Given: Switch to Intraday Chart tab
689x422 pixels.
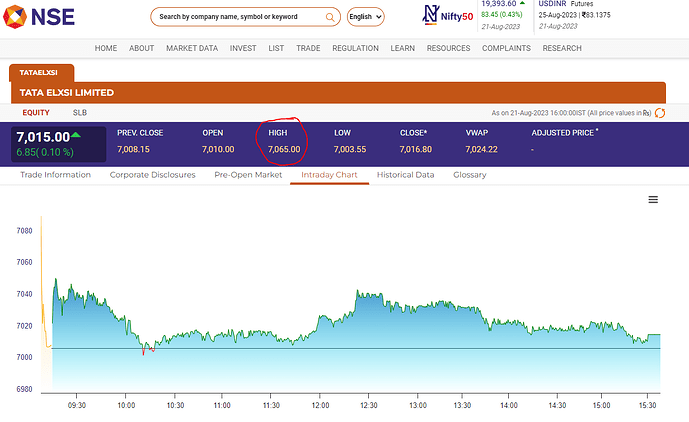Looking at the screenshot, I should coord(329,175).
